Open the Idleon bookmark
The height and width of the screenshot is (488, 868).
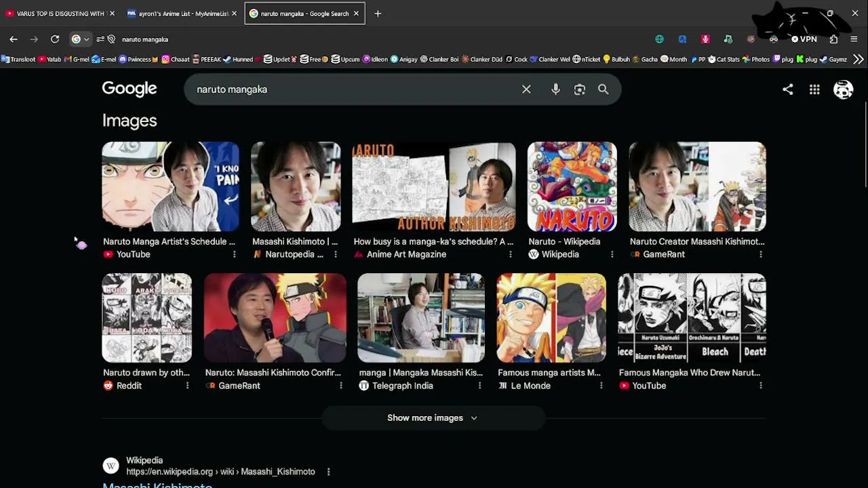click(375, 60)
